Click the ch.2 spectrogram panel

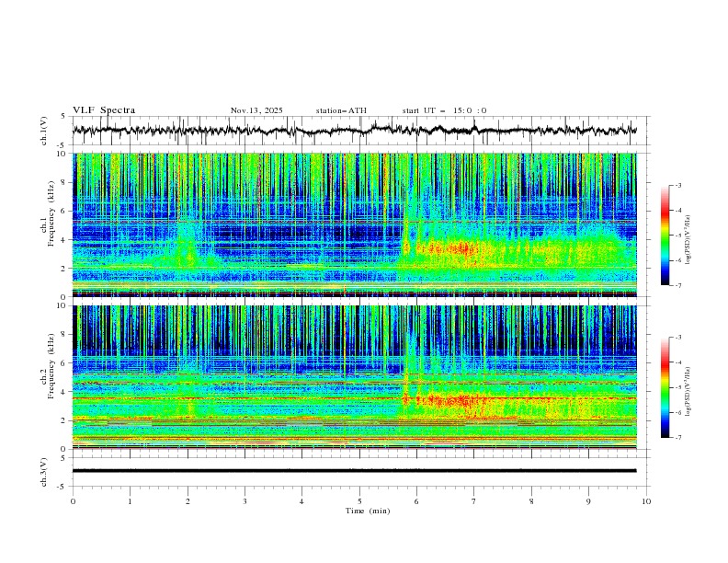(x=354, y=377)
